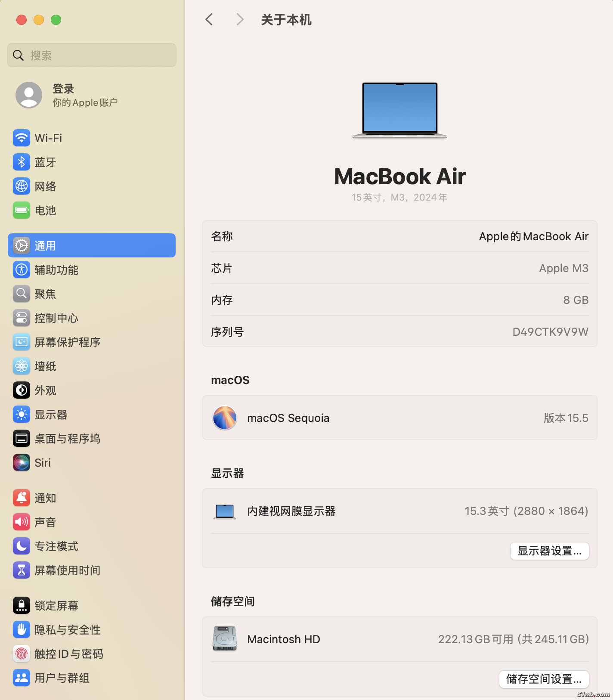Open the Sound (声音) icon
The width and height of the screenshot is (613, 700).
click(x=22, y=522)
